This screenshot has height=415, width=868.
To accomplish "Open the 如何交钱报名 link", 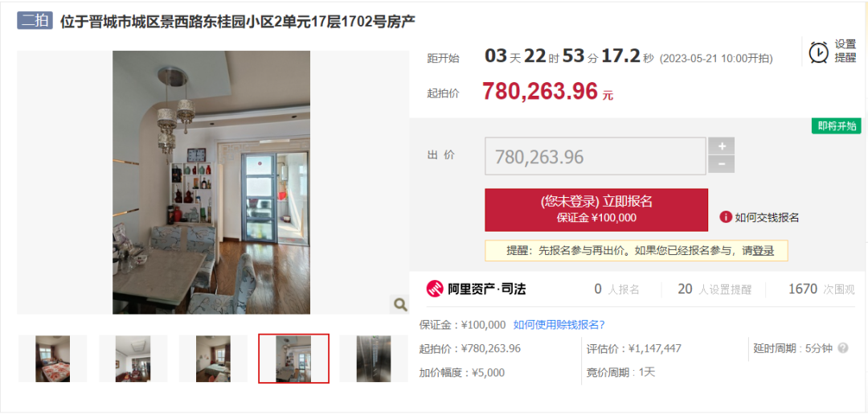I will 767,218.
